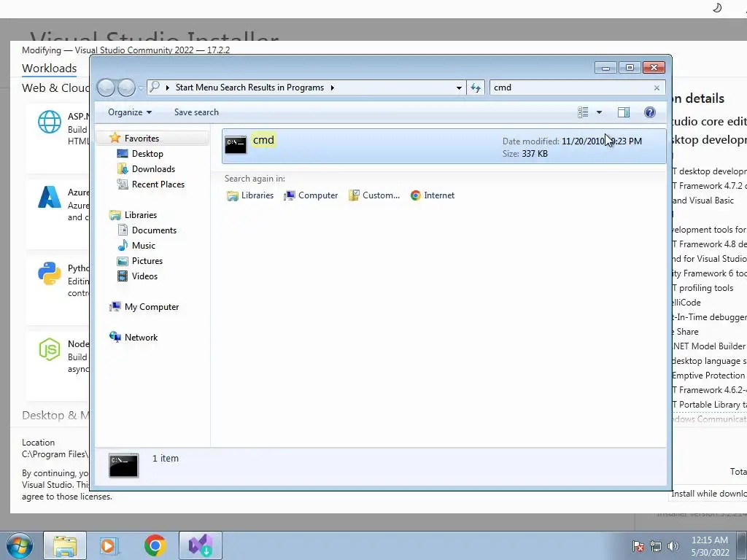Open the Help question mark icon
This screenshot has width=747, height=560.
coord(650,112)
